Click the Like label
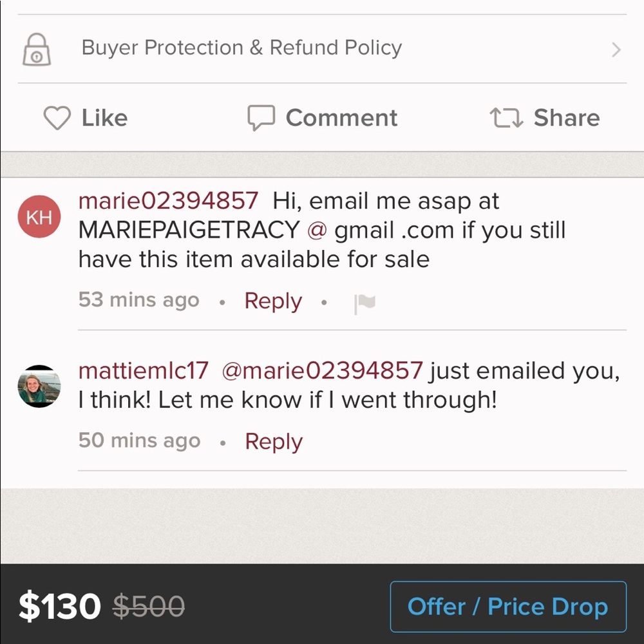Viewport: 644px width, 644px height. click(104, 118)
